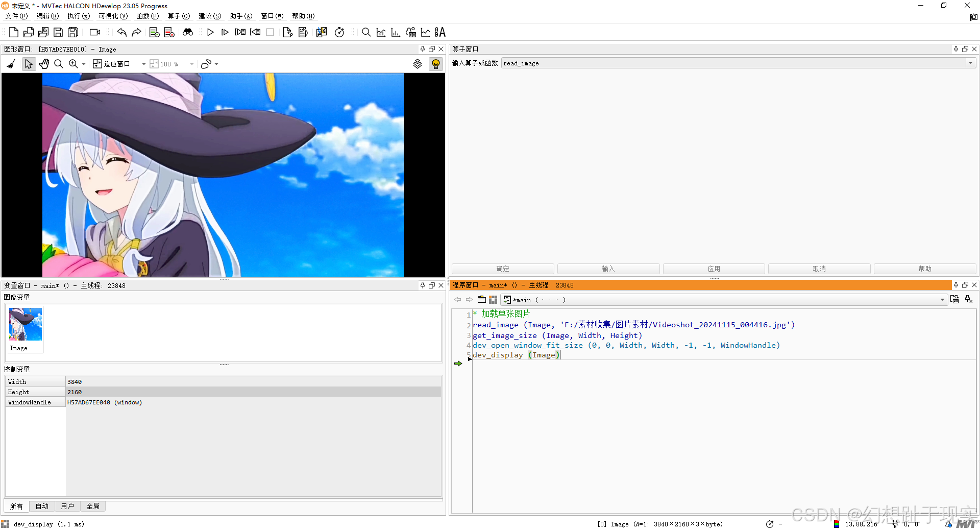Click the read_image code line
980x531 pixels.
tap(634, 325)
